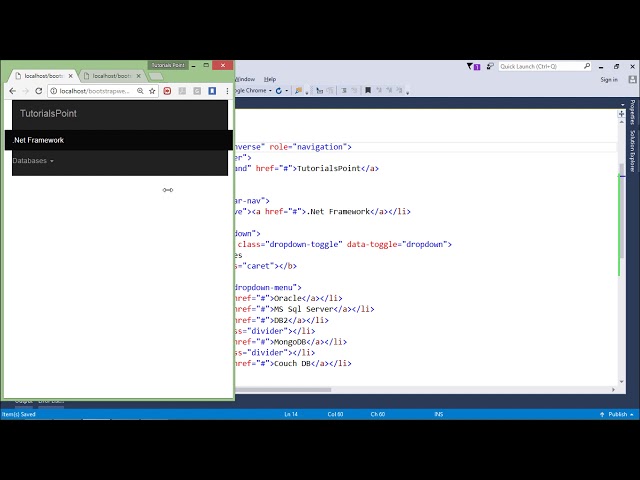
Task: Open the Google Chrome browser target dropdown
Action: (270, 91)
